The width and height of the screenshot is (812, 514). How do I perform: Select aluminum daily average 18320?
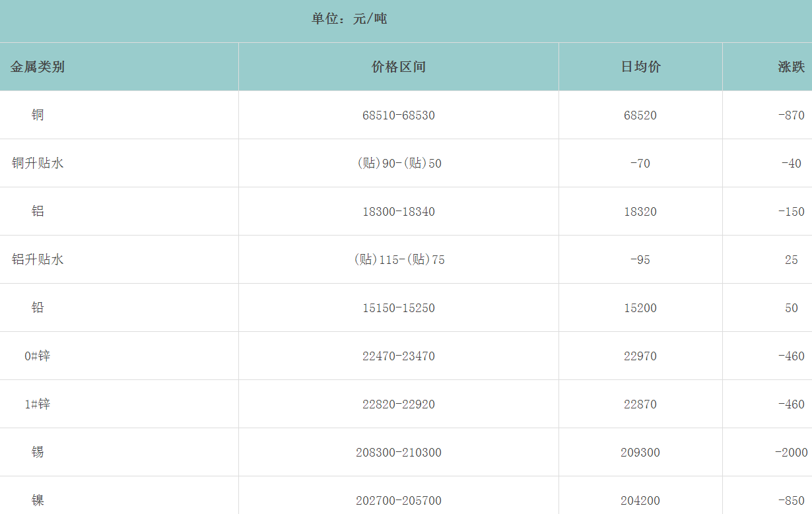[x=640, y=212]
